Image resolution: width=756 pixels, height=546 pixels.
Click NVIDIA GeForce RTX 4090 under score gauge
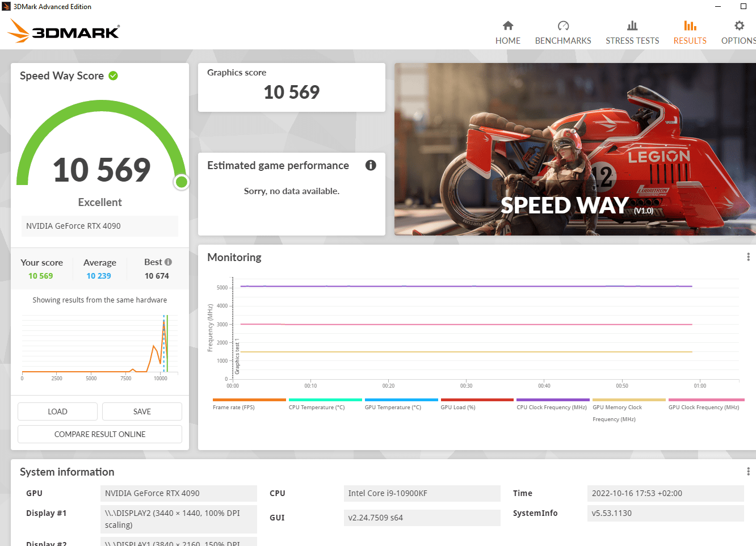point(100,226)
